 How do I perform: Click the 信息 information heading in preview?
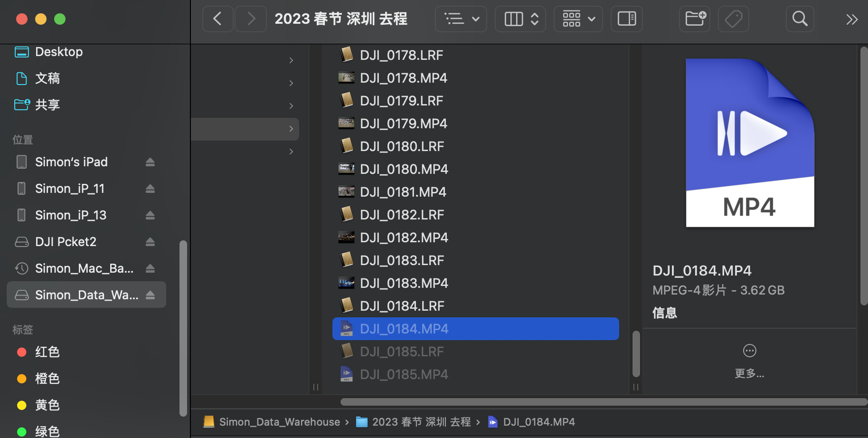pyautogui.click(x=665, y=313)
